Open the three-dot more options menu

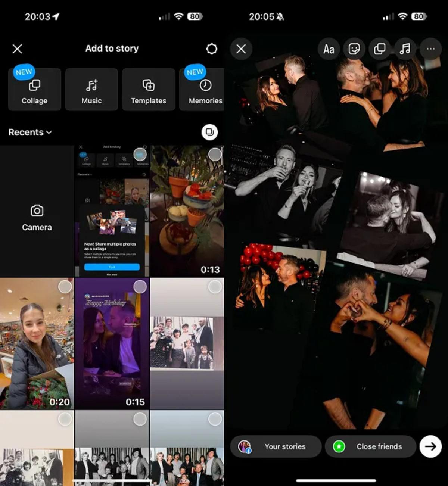point(430,49)
